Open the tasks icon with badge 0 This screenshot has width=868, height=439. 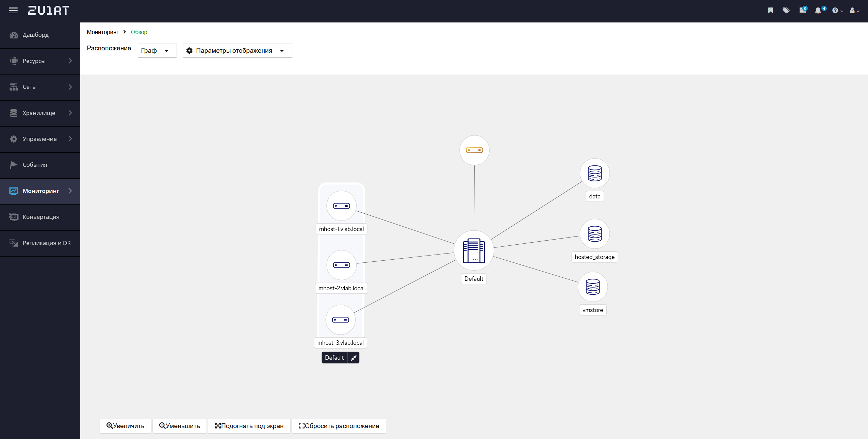coord(803,10)
